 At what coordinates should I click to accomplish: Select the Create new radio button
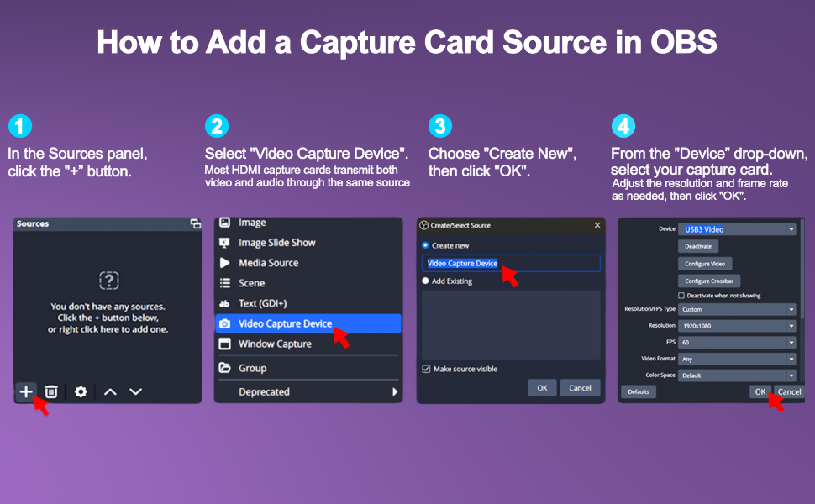pos(425,245)
